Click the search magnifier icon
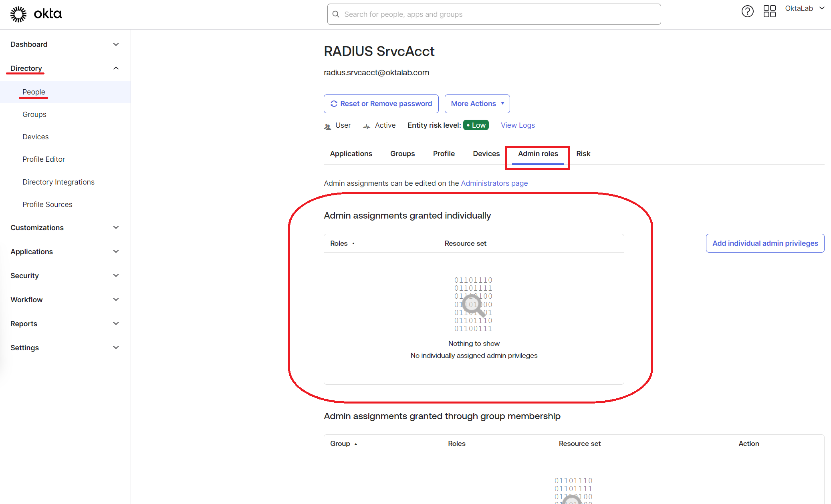This screenshot has width=831, height=504. coord(336,14)
